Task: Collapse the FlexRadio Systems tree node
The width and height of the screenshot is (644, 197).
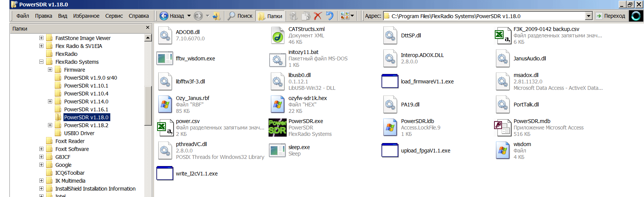Action: click(41, 62)
